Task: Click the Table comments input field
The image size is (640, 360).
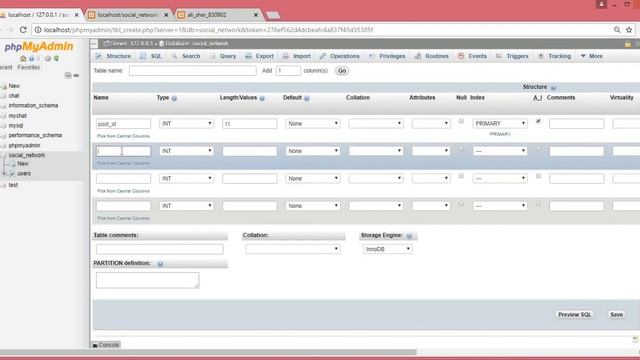Action: [160, 249]
